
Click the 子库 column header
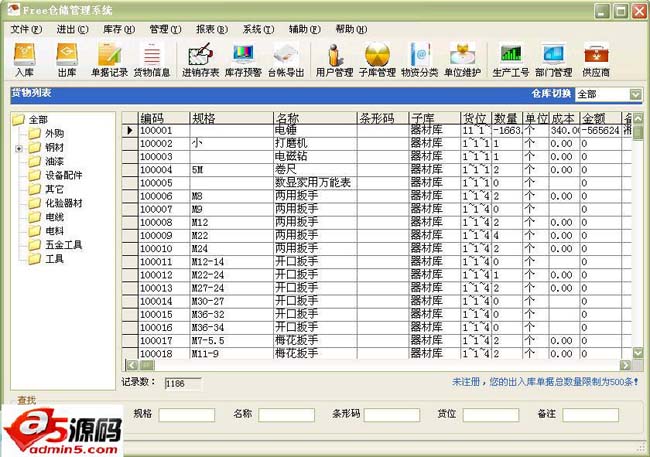[434, 118]
